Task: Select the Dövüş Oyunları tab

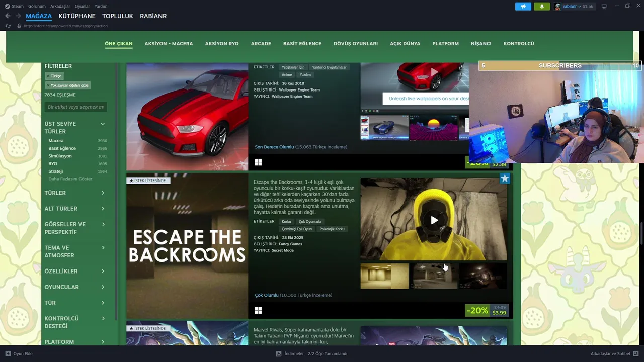Action: point(356,44)
